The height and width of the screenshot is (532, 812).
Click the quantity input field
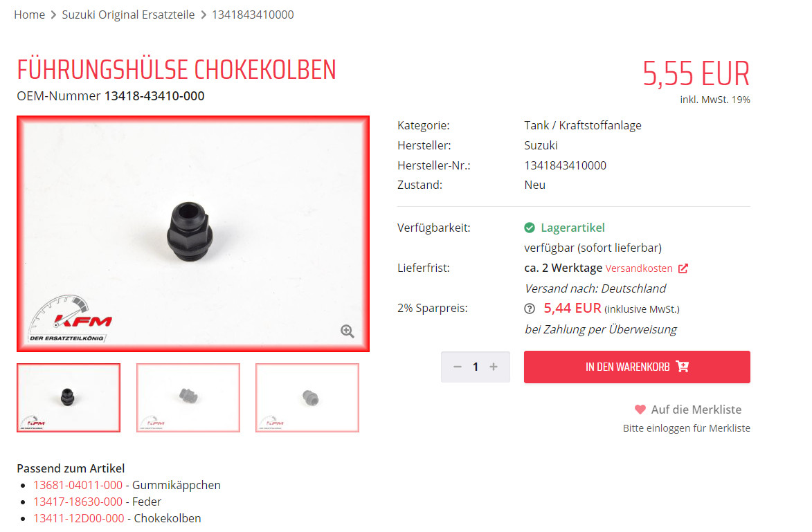click(x=476, y=367)
